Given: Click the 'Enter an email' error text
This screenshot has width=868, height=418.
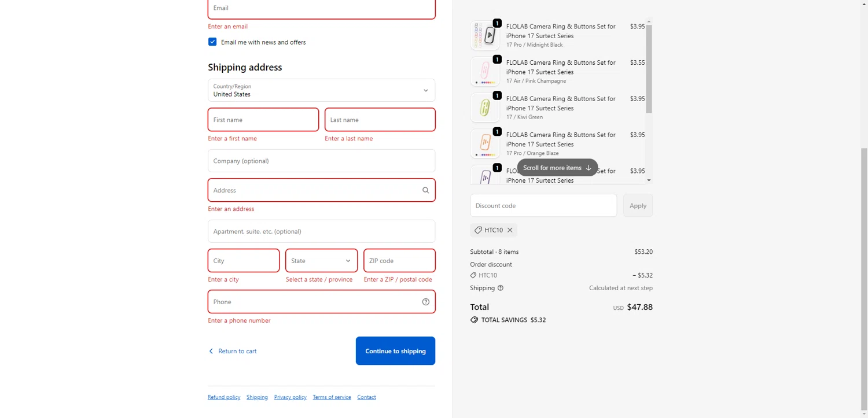Looking at the screenshot, I should [228, 27].
